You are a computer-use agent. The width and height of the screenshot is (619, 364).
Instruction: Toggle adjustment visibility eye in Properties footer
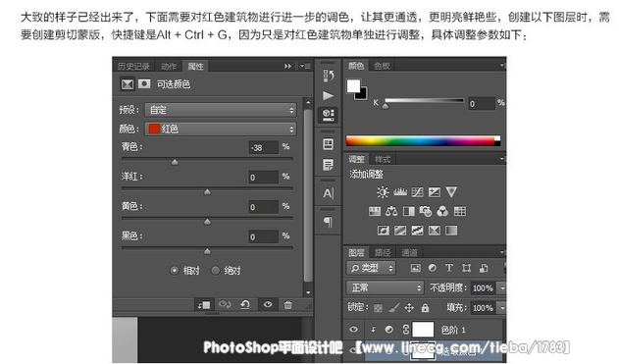268,304
